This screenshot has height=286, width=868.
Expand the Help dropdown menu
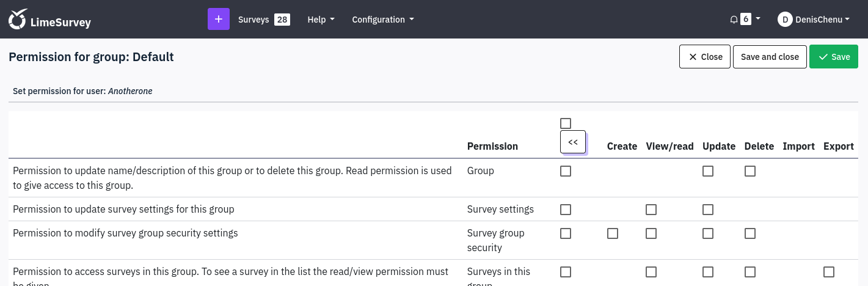321,20
